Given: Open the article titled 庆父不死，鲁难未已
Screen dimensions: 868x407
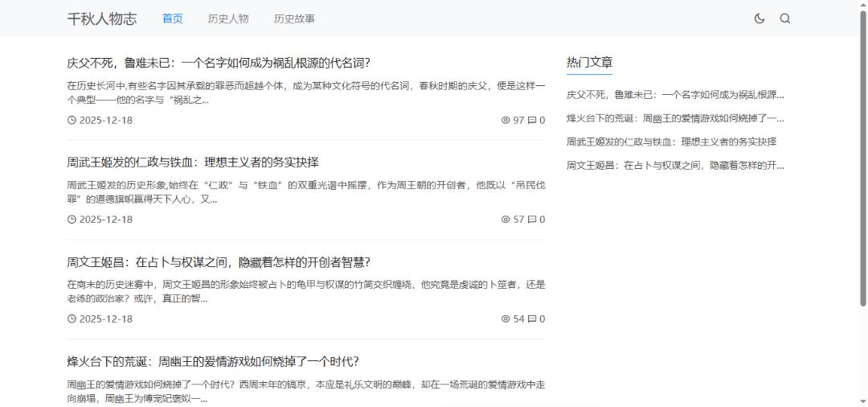Looking at the screenshot, I should [x=219, y=63].
